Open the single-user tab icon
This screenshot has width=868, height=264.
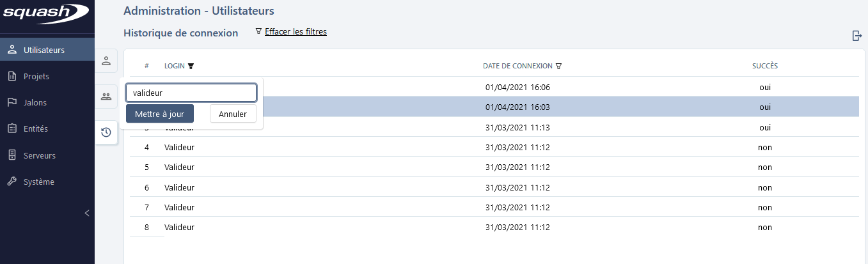coord(106,61)
